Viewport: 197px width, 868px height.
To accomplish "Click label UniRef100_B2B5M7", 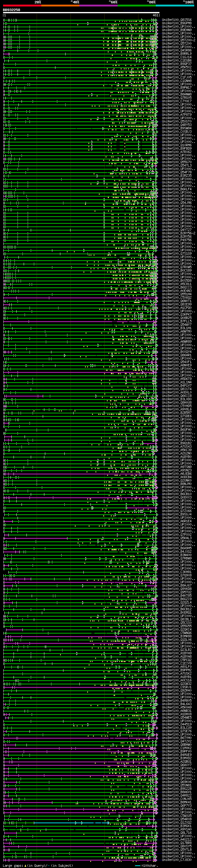I will click(177, 412).
